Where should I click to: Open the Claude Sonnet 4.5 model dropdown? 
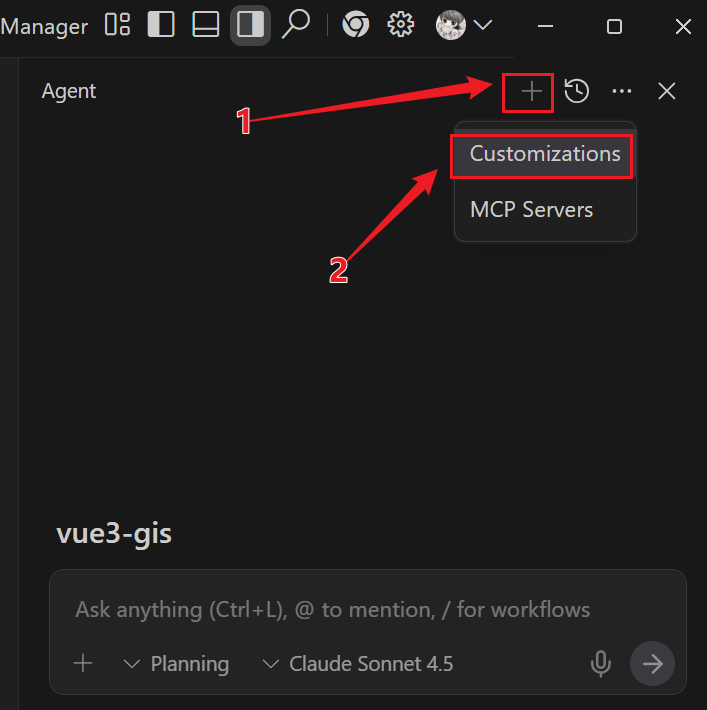(x=358, y=664)
